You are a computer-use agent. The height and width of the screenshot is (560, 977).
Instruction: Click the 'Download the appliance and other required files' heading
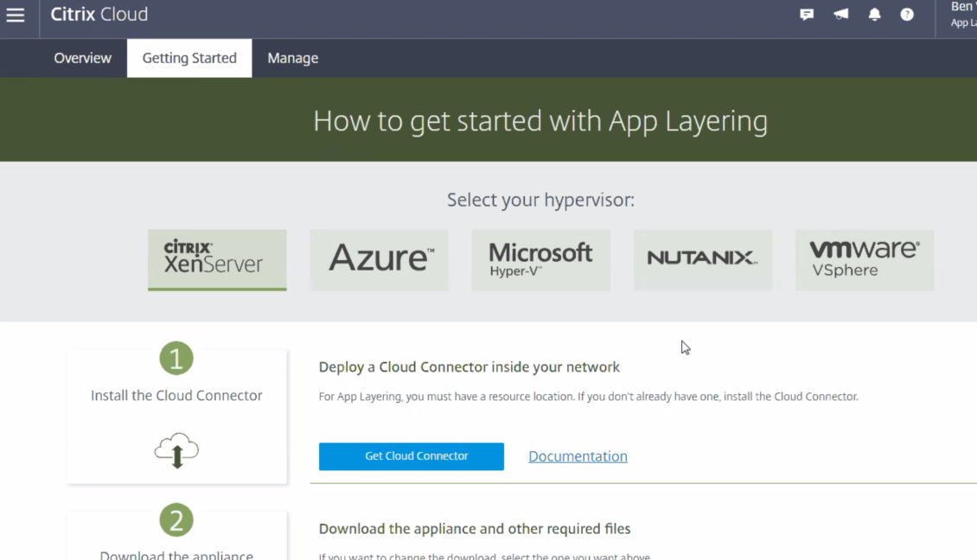pyautogui.click(x=475, y=528)
